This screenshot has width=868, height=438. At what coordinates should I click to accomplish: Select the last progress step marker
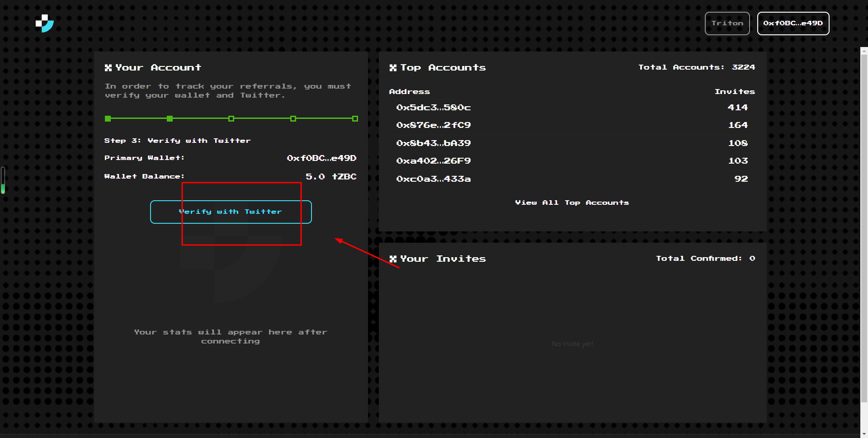pos(355,118)
